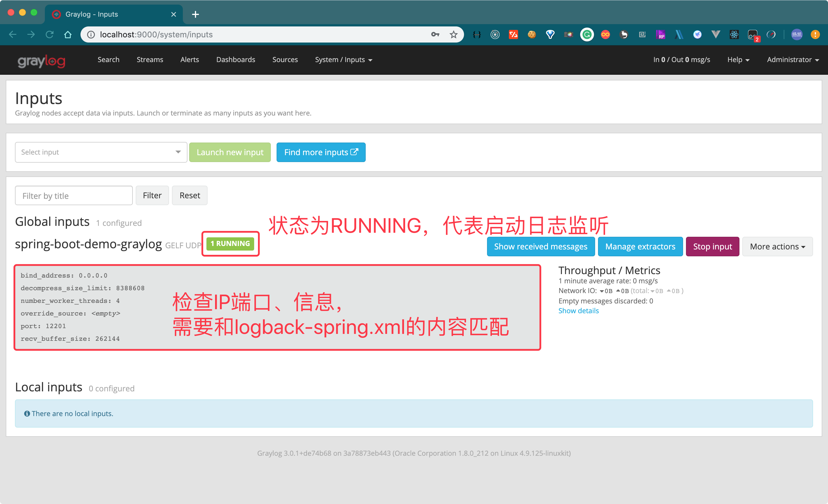Go to Streams

150,60
